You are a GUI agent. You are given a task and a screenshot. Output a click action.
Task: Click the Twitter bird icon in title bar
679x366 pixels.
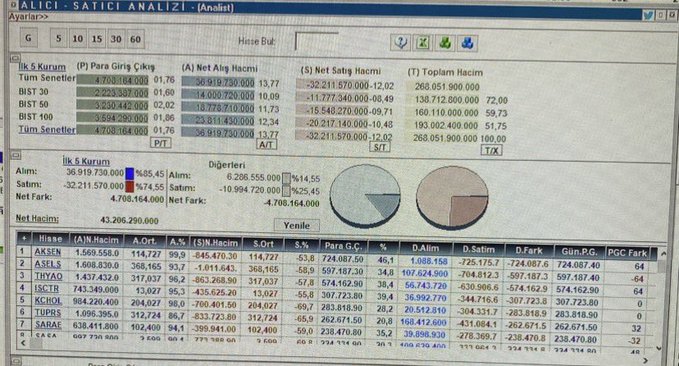[x=648, y=16]
